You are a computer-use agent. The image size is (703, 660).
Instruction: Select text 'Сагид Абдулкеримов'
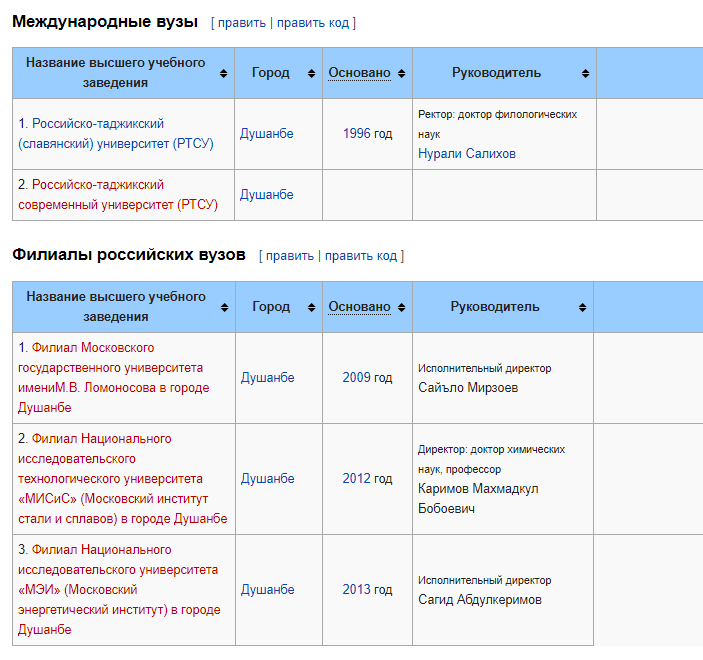coord(480,599)
